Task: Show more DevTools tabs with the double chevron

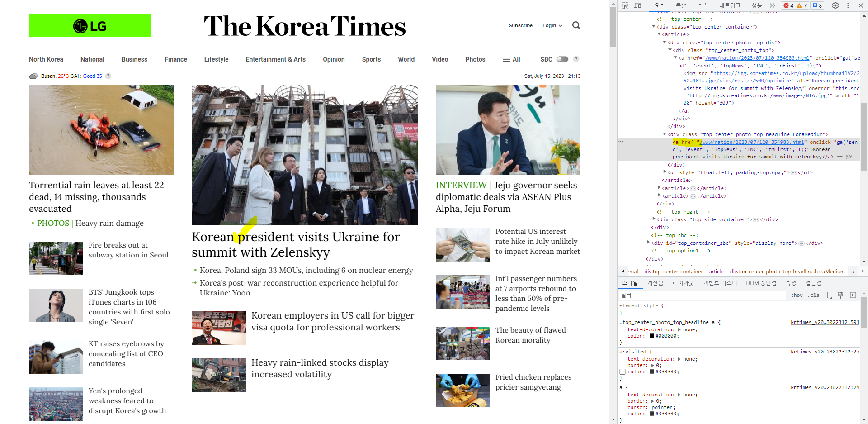Action: tap(772, 5)
